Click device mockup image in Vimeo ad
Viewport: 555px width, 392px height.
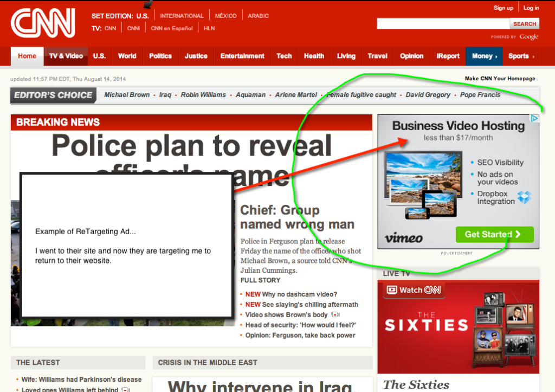point(423,185)
